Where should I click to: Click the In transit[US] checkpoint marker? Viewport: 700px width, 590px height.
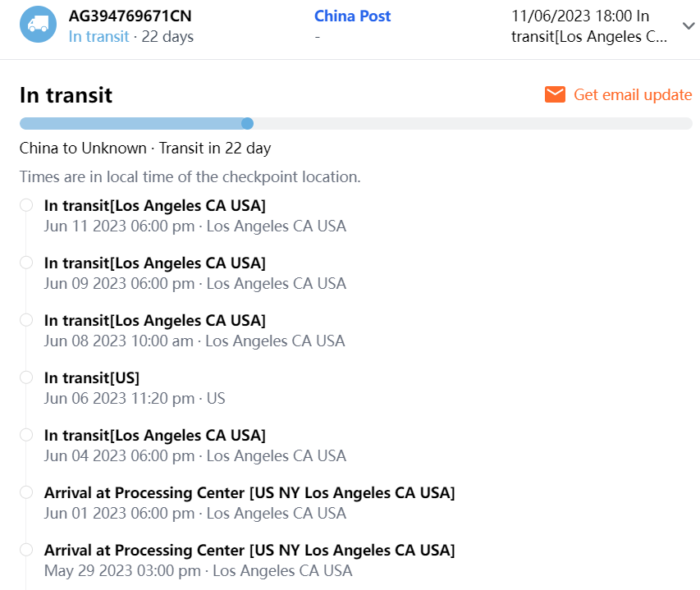coord(26,377)
